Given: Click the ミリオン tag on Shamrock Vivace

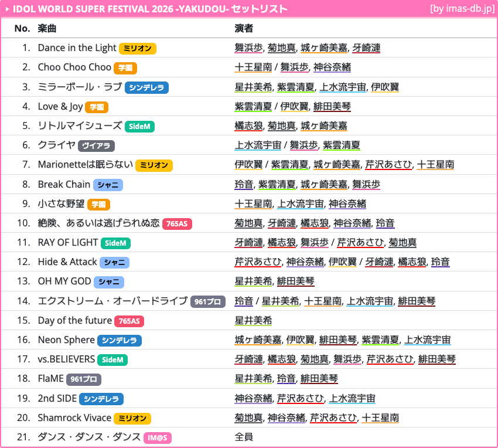Looking at the screenshot, I should pyautogui.click(x=132, y=418).
